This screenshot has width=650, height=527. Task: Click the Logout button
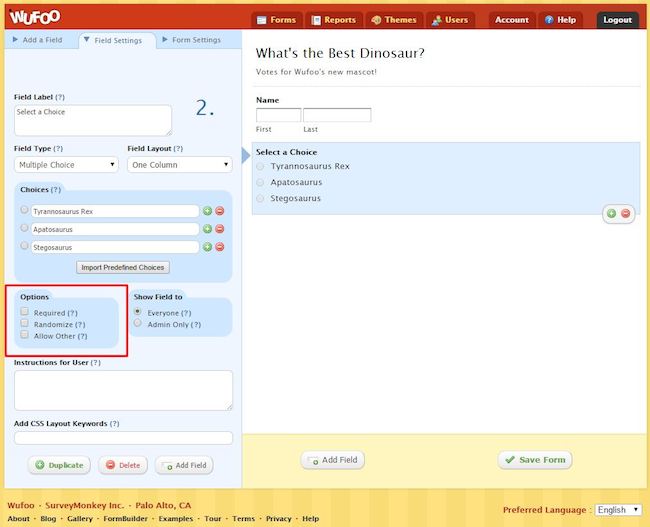tap(617, 20)
